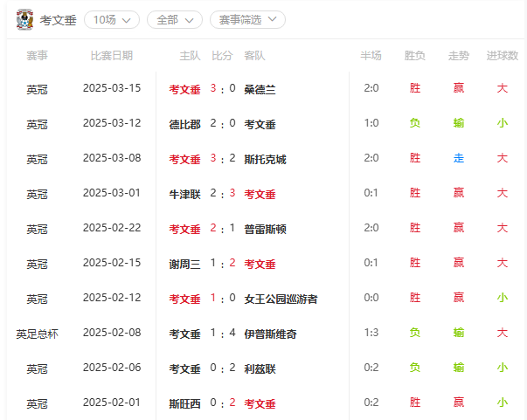Open the 全部 home/away filter dropdown

(175, 20)
